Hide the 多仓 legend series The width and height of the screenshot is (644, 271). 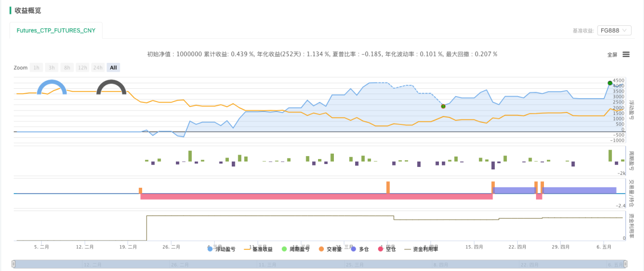360,249
